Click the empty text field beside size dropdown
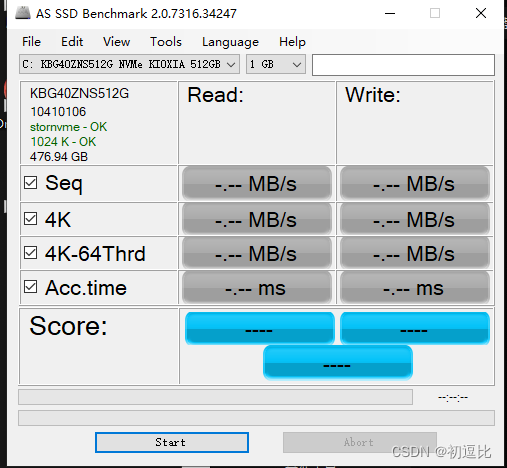507x468 pixels. 403,65
